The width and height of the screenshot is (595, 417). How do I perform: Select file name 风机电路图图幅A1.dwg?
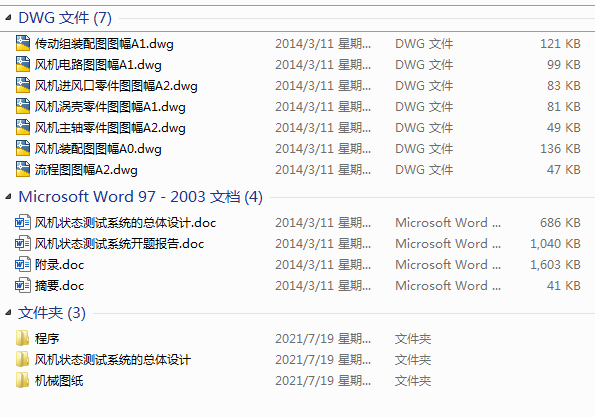(98, 65)
